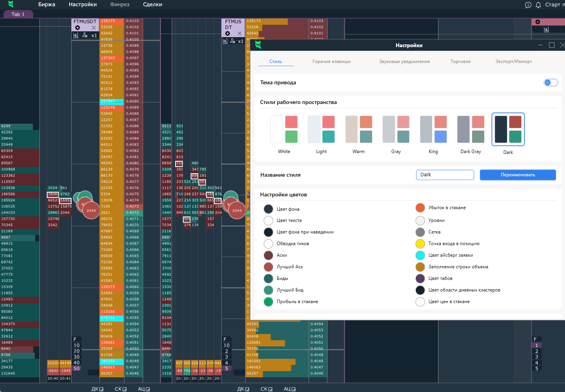Close the middle FTMUSDT panel with X

(x=239, y=34)
